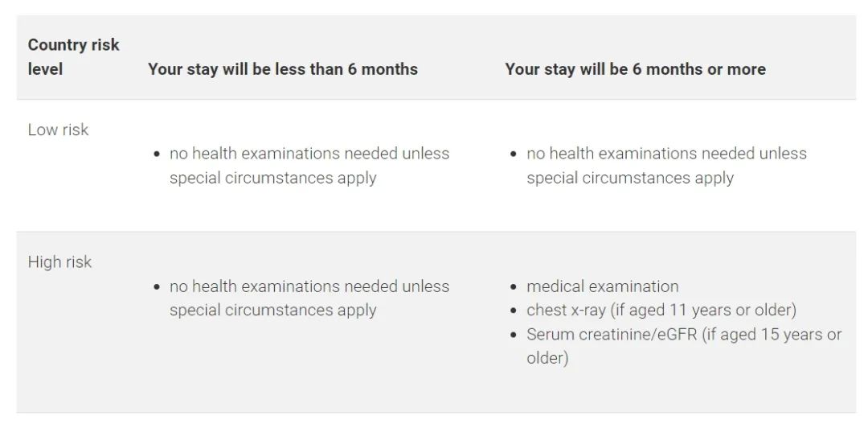The image size is (868, 428).
Task: Click bullet in Low risk, 6 months or more cell
Action: (x=514, y=154)
